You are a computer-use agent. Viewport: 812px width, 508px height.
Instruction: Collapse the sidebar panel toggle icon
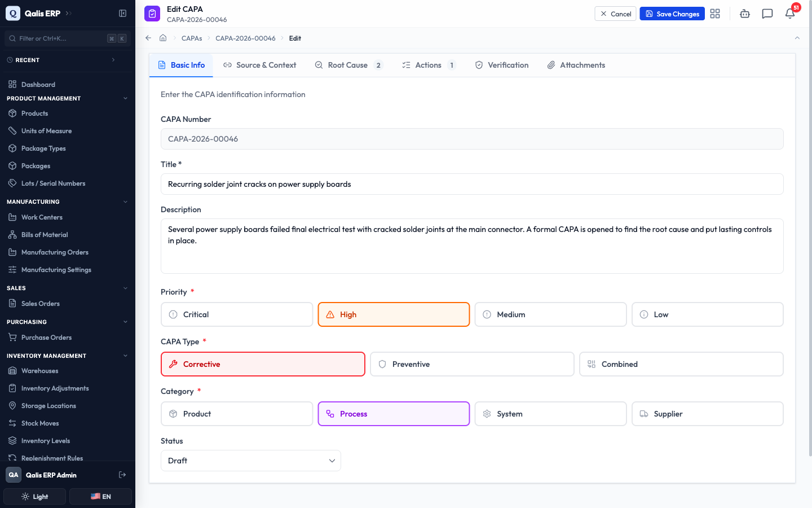pyautogui.click(x=122, y=13)
